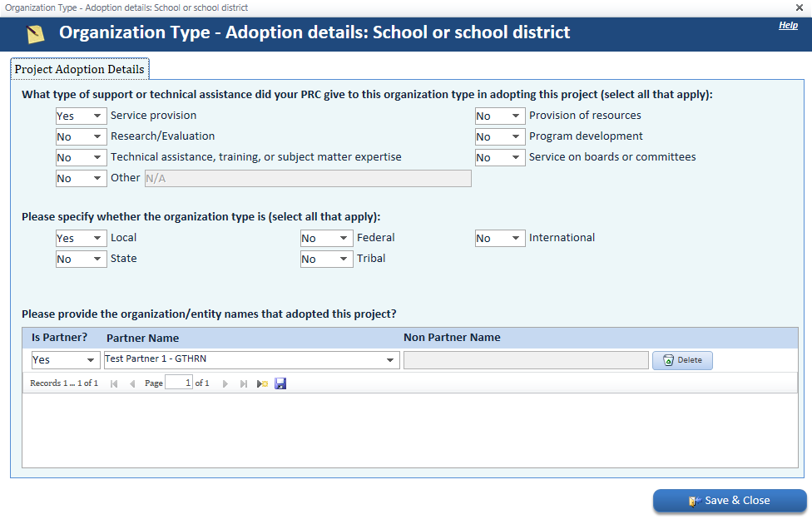Click the blue floppy save icon
This screenshot has width=812, height=529.
(x=280, y=383)
